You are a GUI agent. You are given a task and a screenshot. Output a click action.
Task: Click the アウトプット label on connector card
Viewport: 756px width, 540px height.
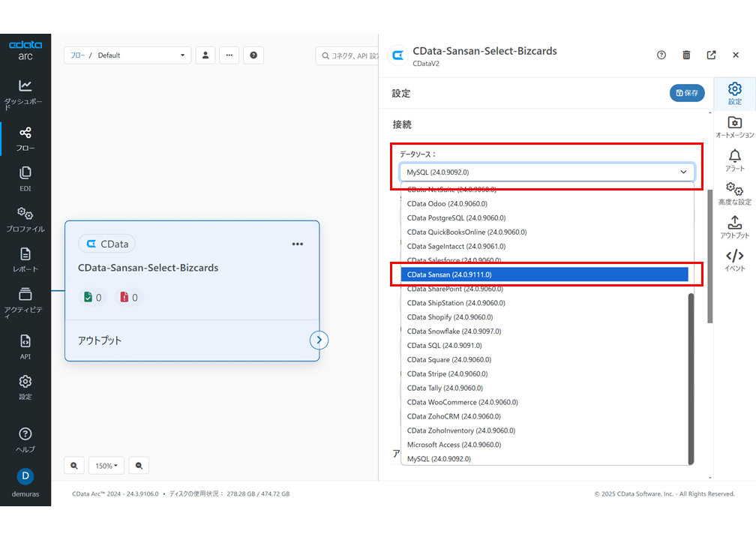coord(100,340)
